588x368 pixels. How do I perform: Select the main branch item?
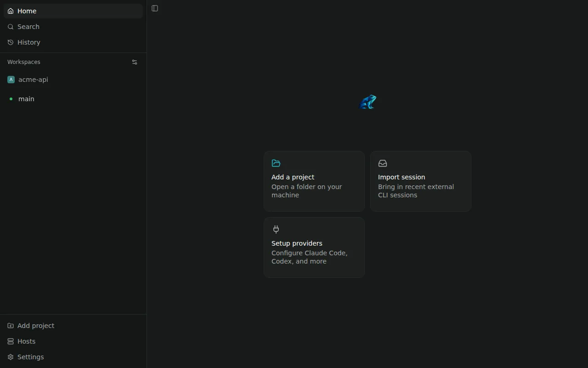click(73, 99)
